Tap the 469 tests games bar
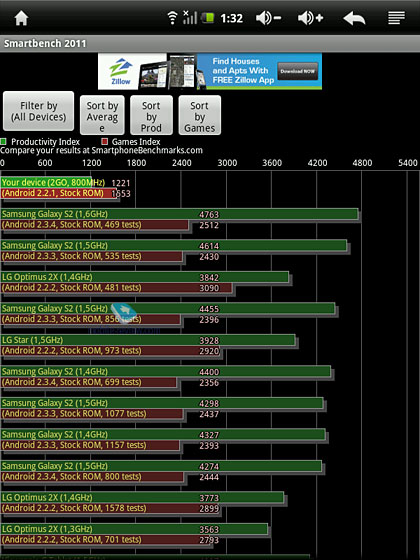Screen dimensions: 420x560 tap(94, 225)
